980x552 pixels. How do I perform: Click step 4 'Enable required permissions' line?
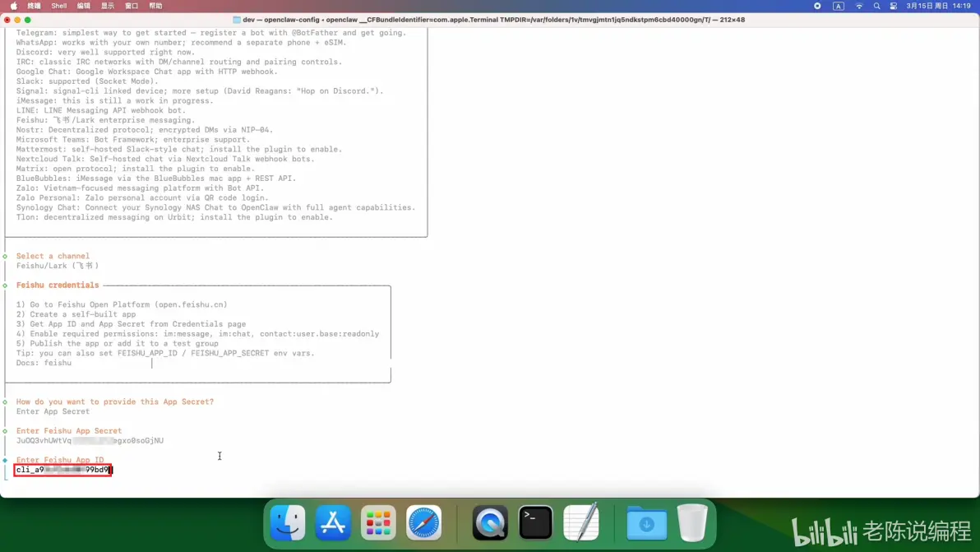click(x=197, y=334)
